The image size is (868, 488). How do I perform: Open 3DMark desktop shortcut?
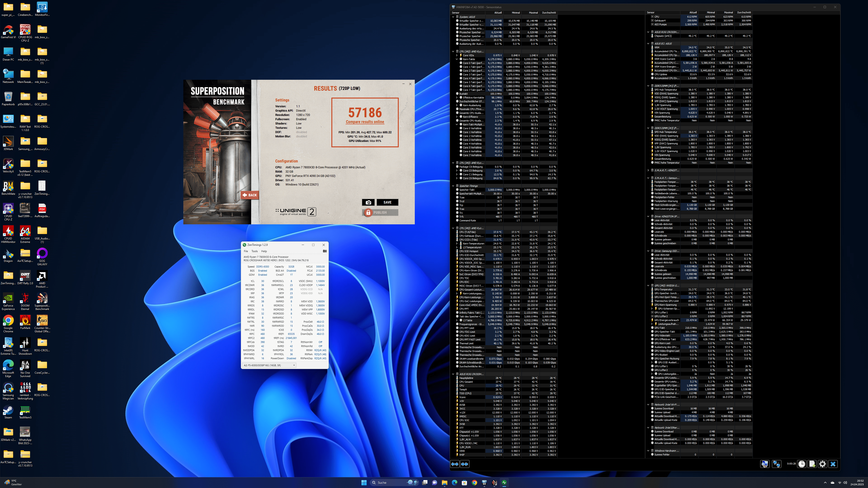[8, 143]
